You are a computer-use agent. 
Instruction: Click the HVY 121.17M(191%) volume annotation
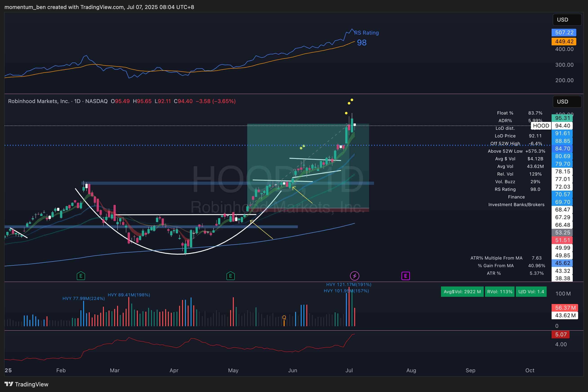point(349,284)
